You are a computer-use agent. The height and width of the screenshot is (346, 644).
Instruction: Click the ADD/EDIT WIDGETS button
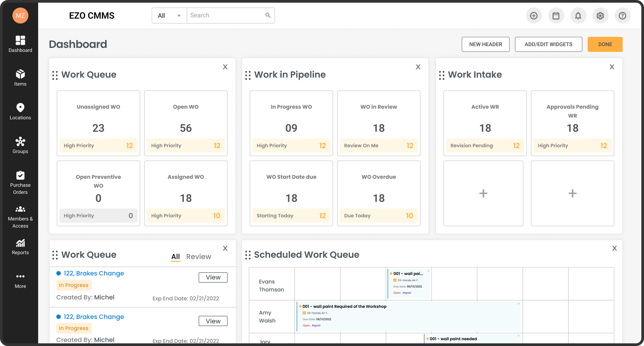pos(548,44)
